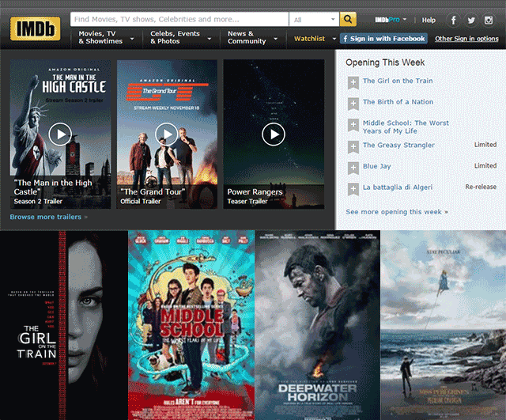506x420 pixels.
Task: Play The Grand Tour trailer
Action: tap(167, 134)
